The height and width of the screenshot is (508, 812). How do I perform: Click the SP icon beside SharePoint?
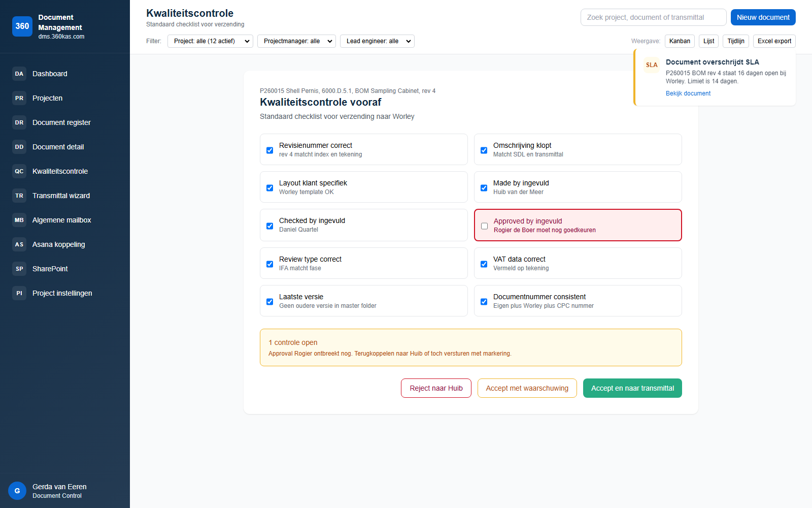[x=19, y=269]
